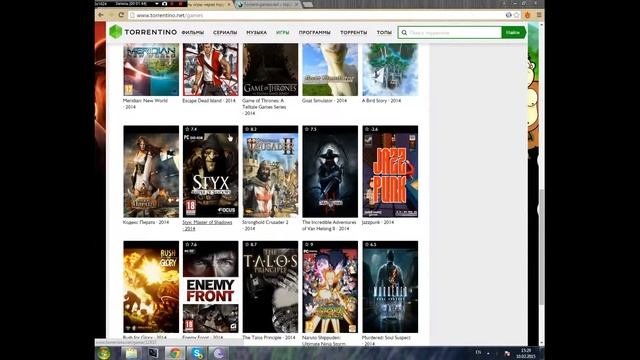Reload the page with refresh icon
The height and width of the screenshot is (360, 640).
click(121, 15)
